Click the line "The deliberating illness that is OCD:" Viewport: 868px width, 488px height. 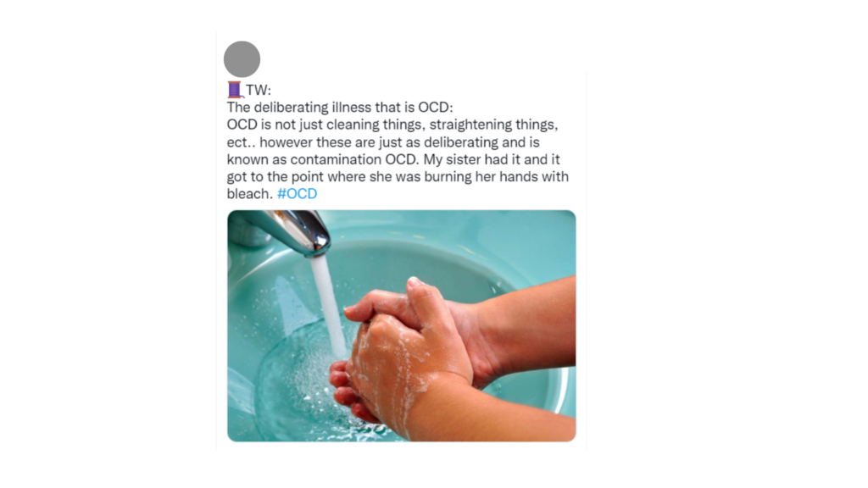[x=339, y=108]
